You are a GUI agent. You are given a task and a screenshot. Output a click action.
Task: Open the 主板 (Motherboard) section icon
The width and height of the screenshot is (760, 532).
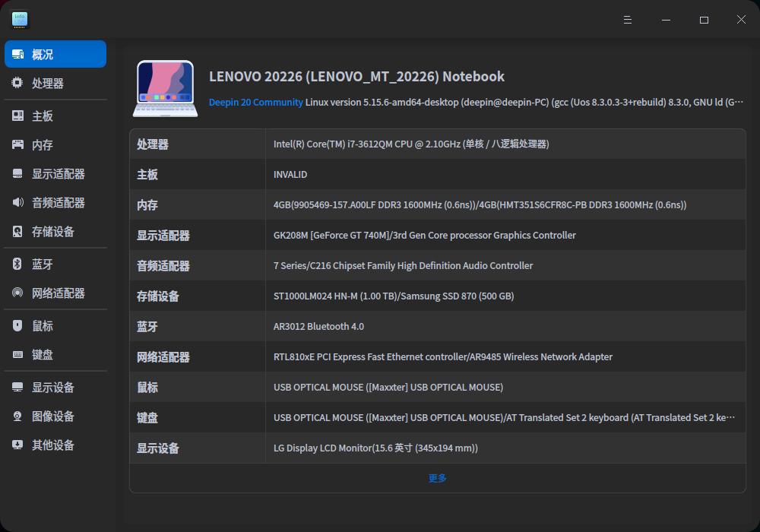point(17,116)
